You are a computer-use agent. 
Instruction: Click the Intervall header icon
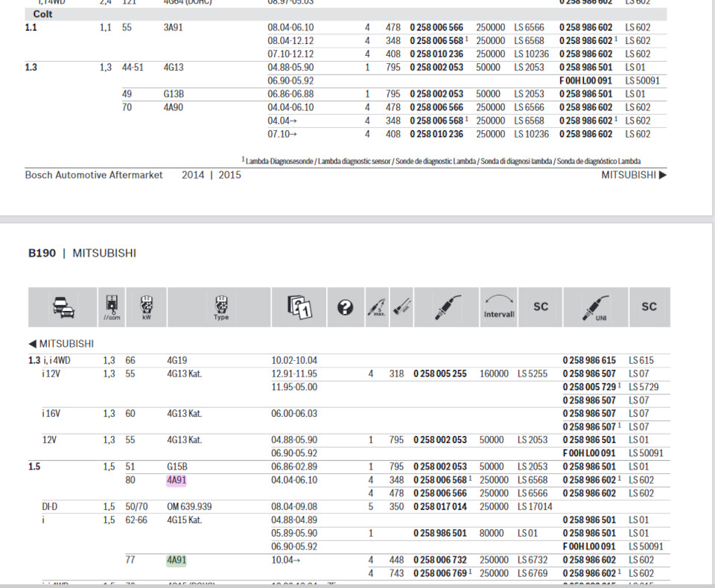[x=499, y=307]
